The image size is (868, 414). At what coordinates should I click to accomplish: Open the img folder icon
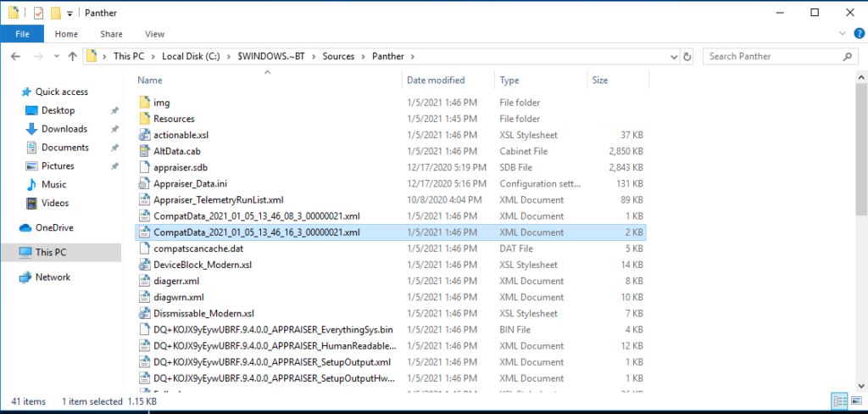pos(144,103)
